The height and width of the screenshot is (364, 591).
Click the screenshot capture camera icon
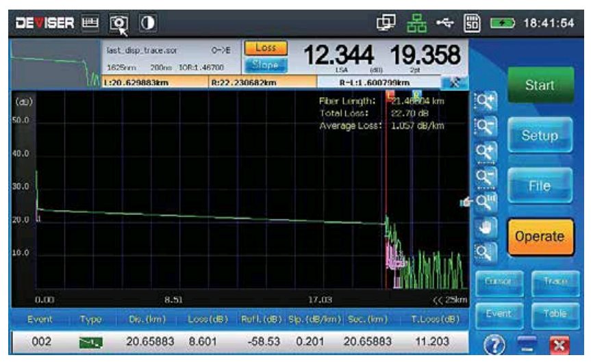coord(119,23)
